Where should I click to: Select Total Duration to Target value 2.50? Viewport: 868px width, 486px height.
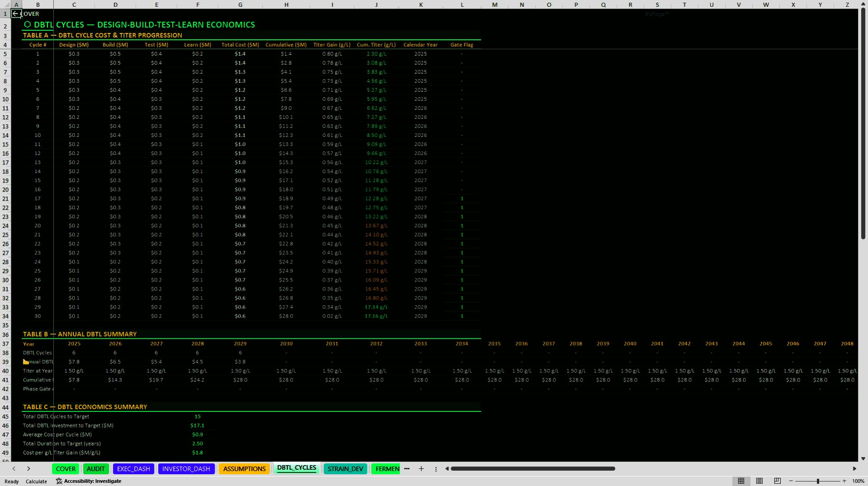coord(198,444)
